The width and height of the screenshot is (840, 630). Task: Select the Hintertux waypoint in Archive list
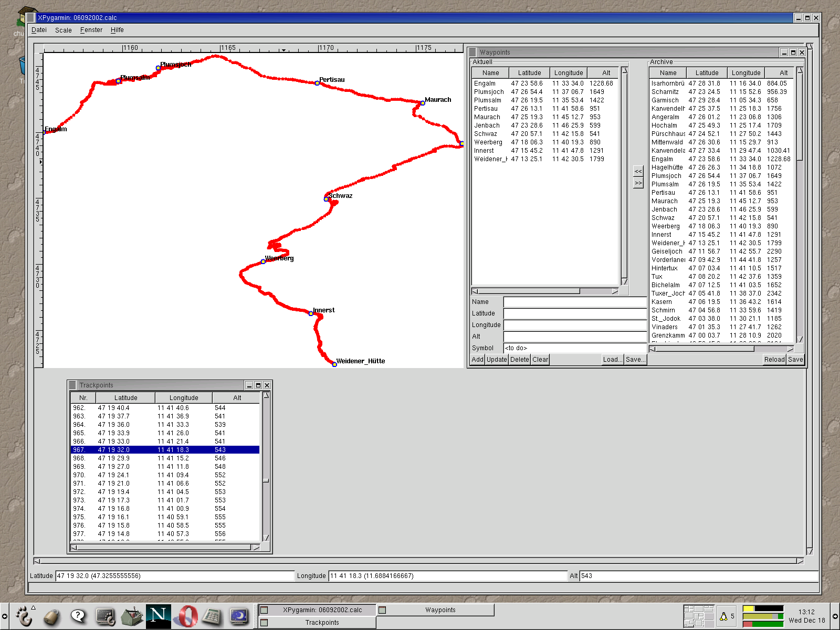point(664,268)
